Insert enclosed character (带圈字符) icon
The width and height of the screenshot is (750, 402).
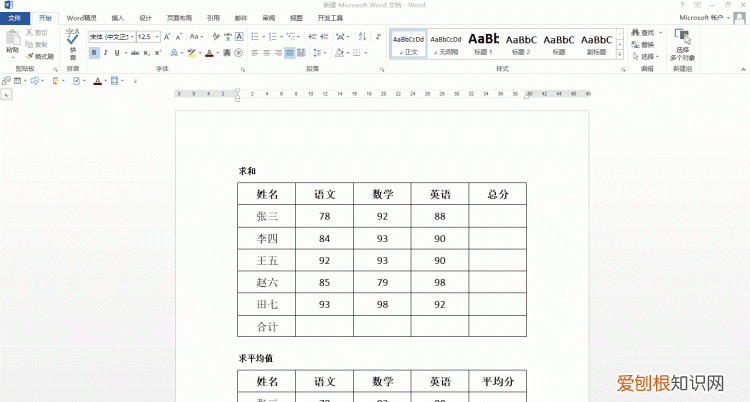[239, 53]
